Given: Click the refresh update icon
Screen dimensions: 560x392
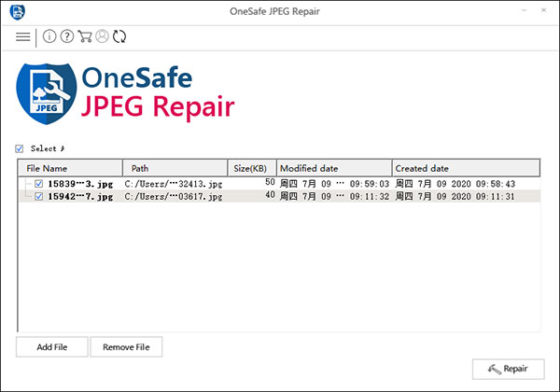Looking at the screenshot, I should (x=119, y=36).
